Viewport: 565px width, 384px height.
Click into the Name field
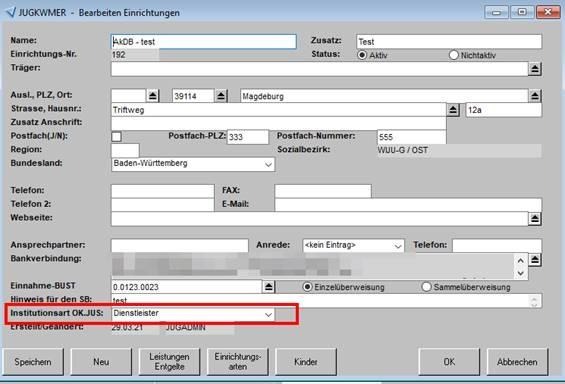pos(204,42)
